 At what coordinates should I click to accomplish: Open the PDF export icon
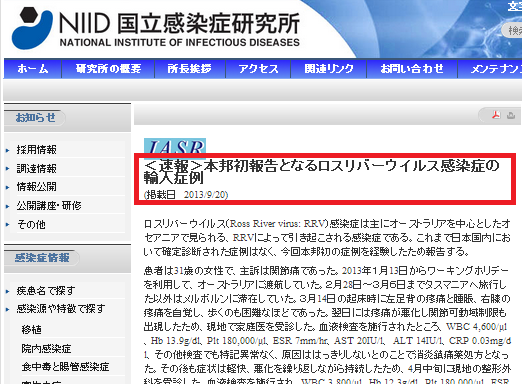(496, 115)
